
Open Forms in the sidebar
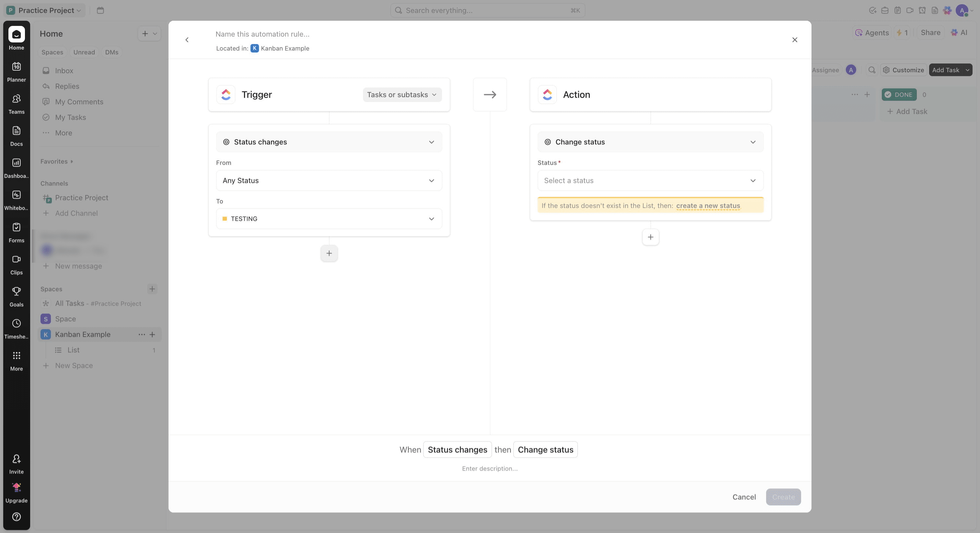[x=16, y=233]
